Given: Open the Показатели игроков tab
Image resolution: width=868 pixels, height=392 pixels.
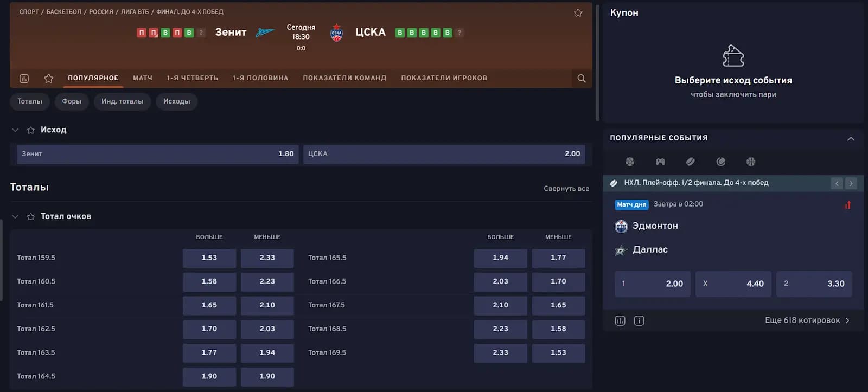Looking at the screenshot, I should [444, 78].
